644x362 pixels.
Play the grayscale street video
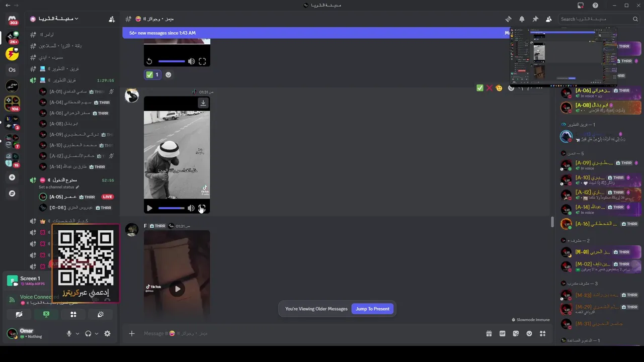[149, 208]
